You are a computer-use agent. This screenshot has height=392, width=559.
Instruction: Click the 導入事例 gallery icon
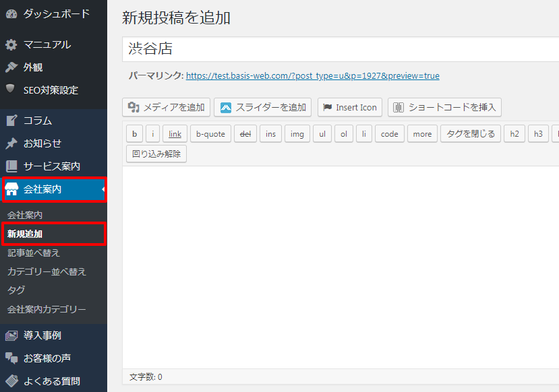point(11,335)
